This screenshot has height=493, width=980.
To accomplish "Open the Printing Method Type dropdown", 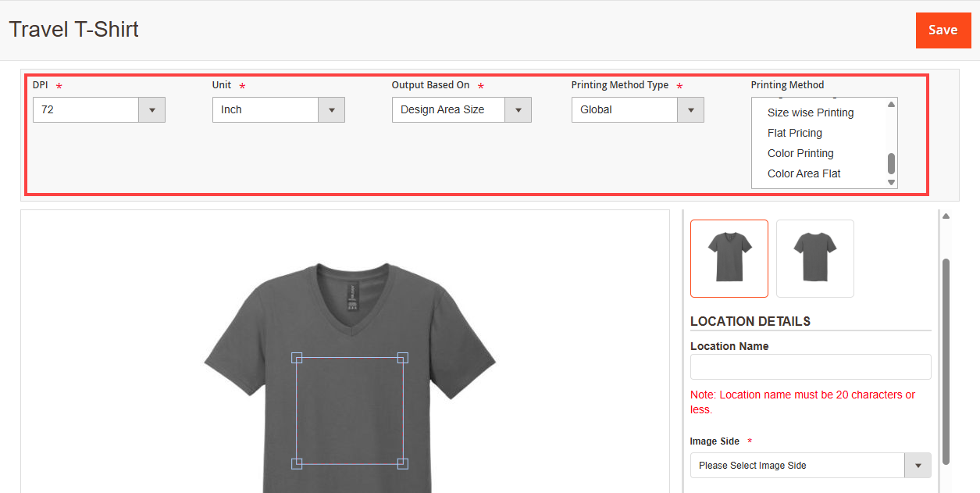I will 637,110.
